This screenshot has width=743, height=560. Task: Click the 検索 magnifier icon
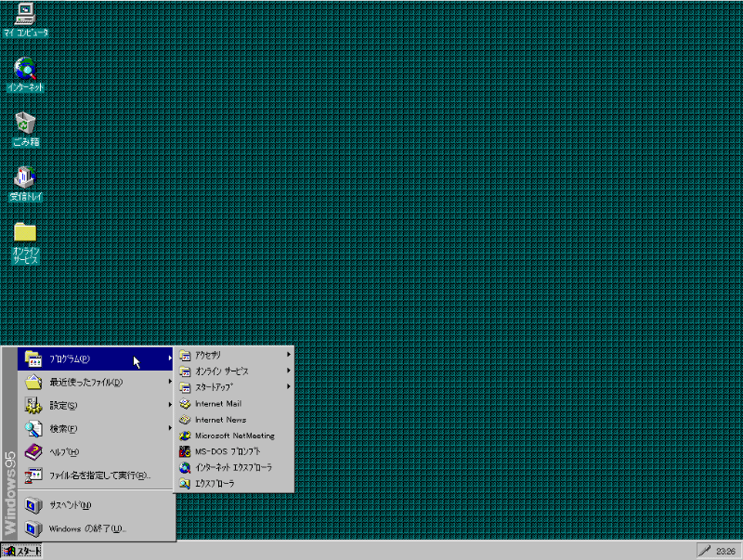[33, 428]
